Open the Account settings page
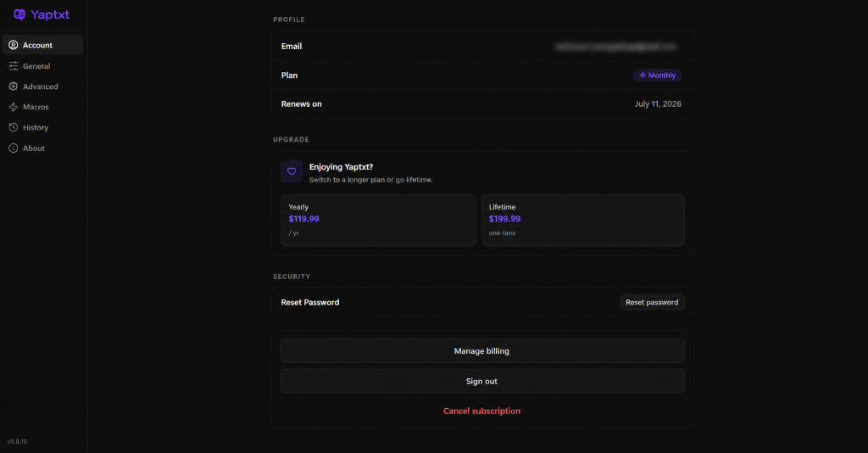Viewport: 868px width, 453px height. pos(42,45)
